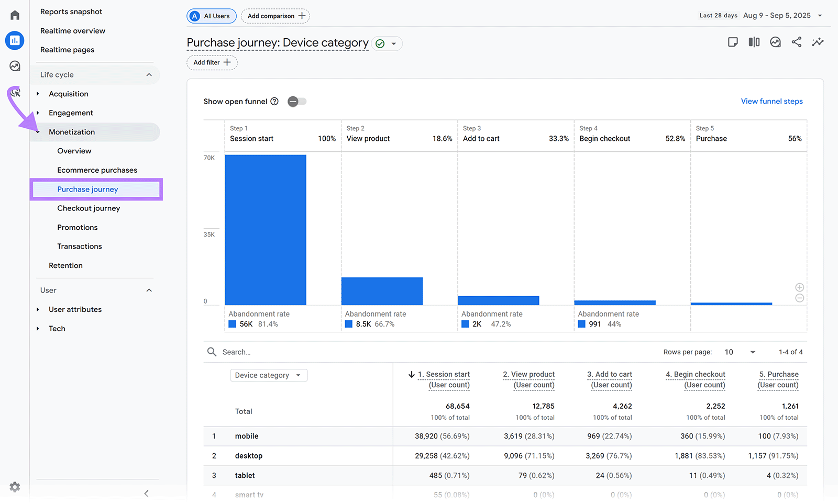Share this report using the share icon

click(797, 42)
